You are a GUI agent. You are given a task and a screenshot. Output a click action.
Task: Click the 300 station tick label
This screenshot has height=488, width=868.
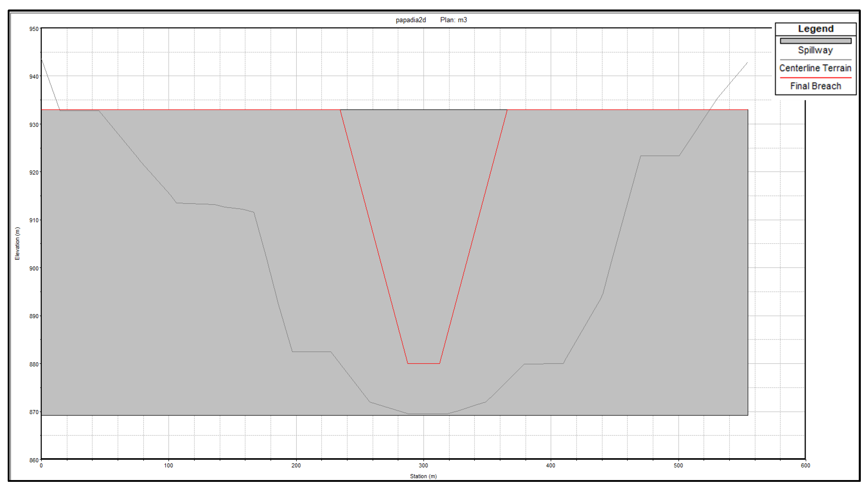pos(423,465)
